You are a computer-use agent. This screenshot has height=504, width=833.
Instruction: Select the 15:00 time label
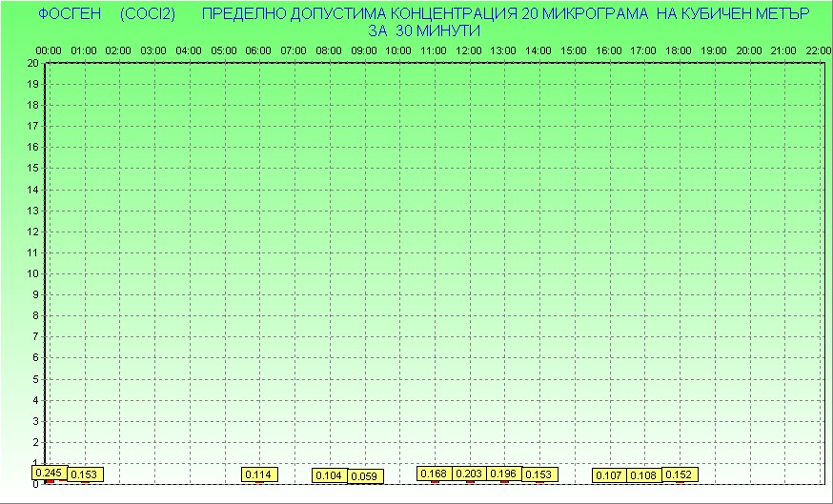[x=574, y=51]
